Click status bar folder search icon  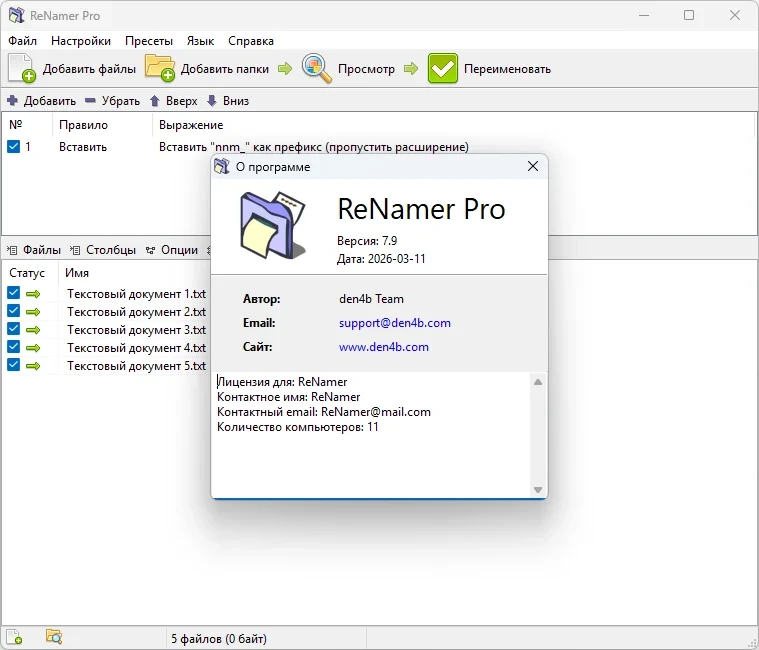coord(54,637)
